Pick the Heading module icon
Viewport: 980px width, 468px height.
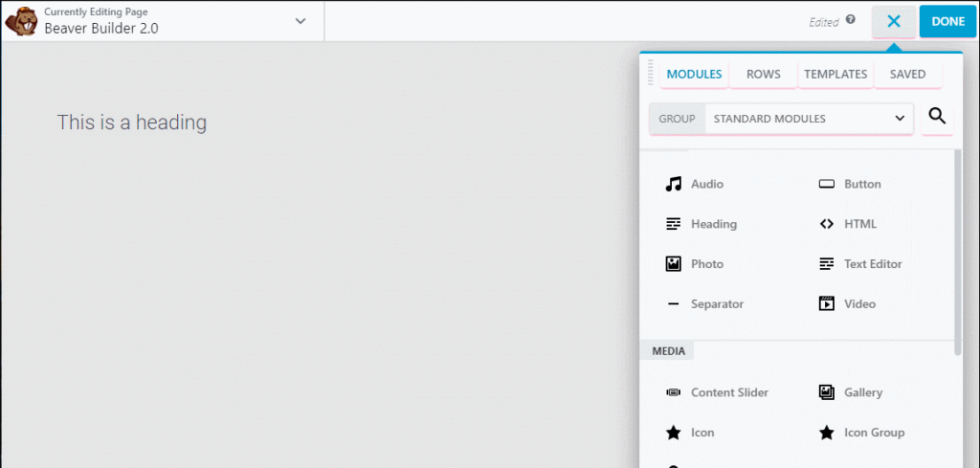coord(673,224)
